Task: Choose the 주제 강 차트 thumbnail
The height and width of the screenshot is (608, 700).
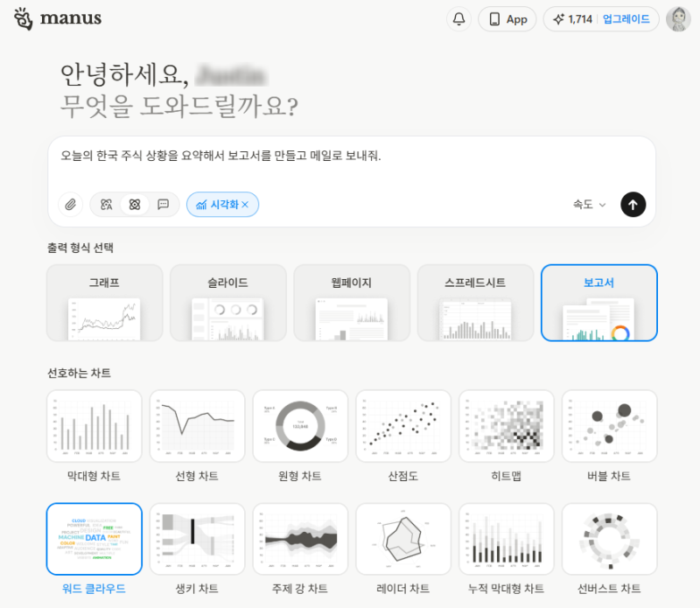Action: point(300,539)
